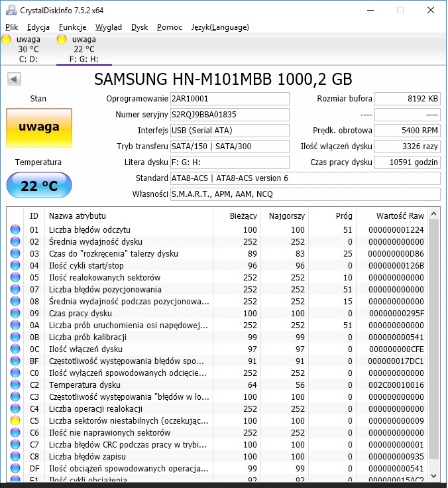Click blue status circle for attribute 04
Image resolution: width=448 pixels, height=488 pixels.
tap(15, 265)
